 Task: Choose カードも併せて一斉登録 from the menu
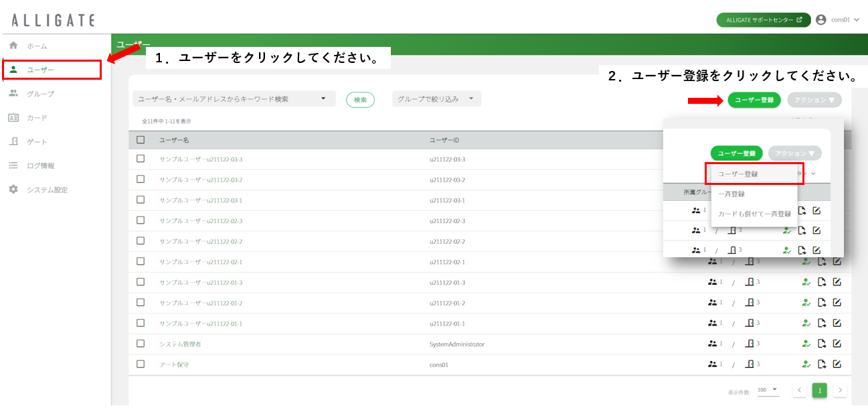[754, 214]
